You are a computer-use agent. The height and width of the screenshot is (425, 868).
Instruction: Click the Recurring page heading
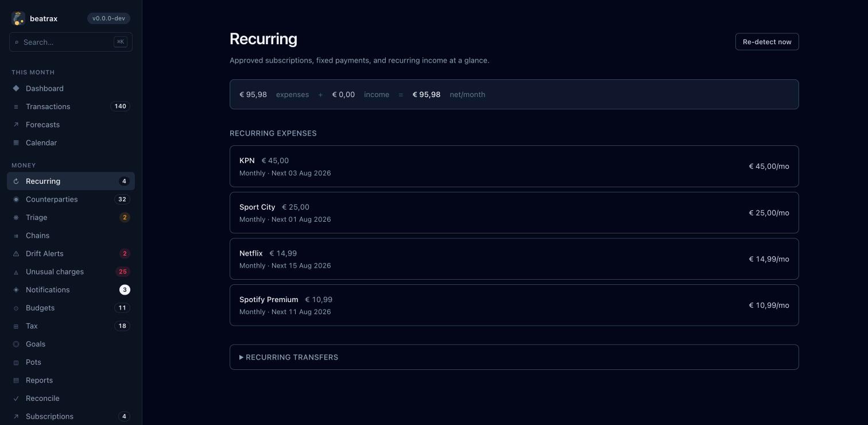tap(263, 38)
